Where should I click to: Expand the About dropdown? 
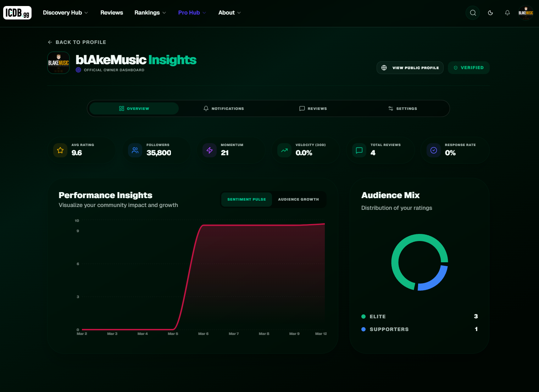click(x=229, y=13)
